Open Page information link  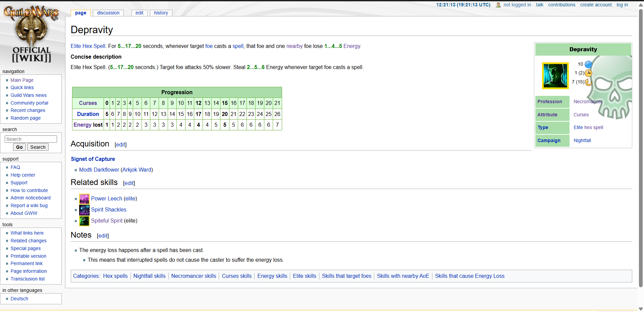29,271
